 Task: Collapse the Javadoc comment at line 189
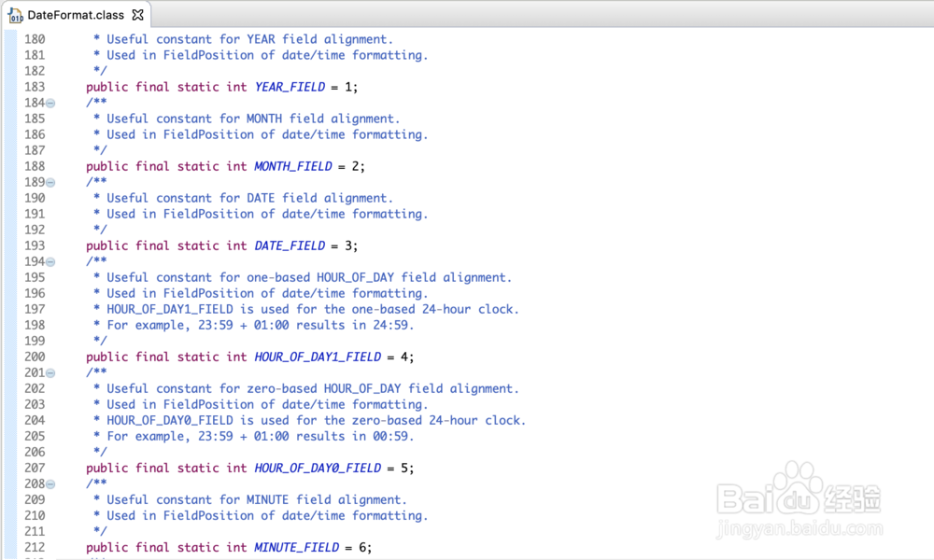coord(50,182)
